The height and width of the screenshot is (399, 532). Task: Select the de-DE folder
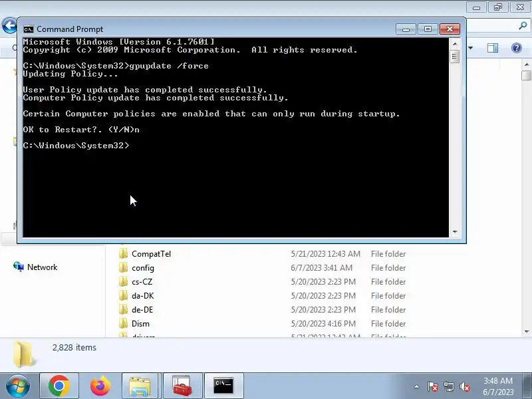142,309
